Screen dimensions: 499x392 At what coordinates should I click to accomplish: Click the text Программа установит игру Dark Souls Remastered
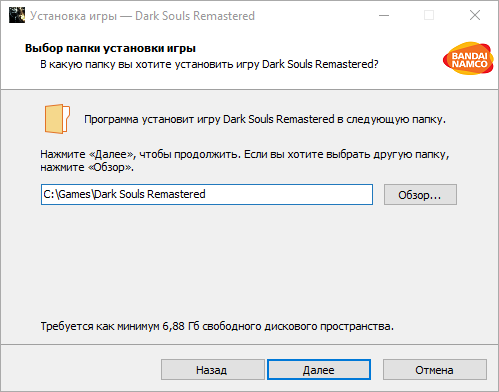pyautogui.click(x=209, y=119)
